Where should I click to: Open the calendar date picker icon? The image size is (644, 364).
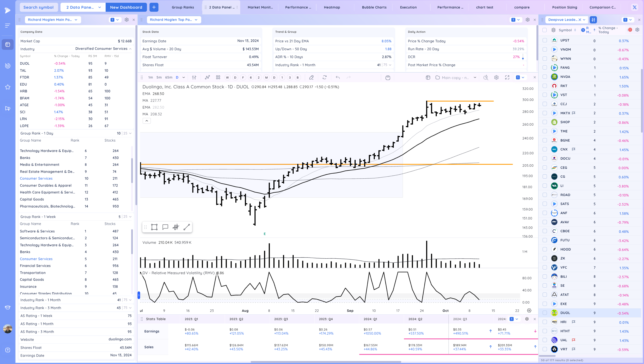point(388,78)
